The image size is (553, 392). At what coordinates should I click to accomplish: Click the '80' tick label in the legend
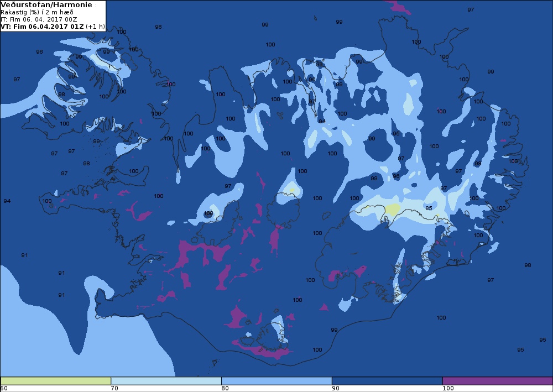click(x=225, y=388)
